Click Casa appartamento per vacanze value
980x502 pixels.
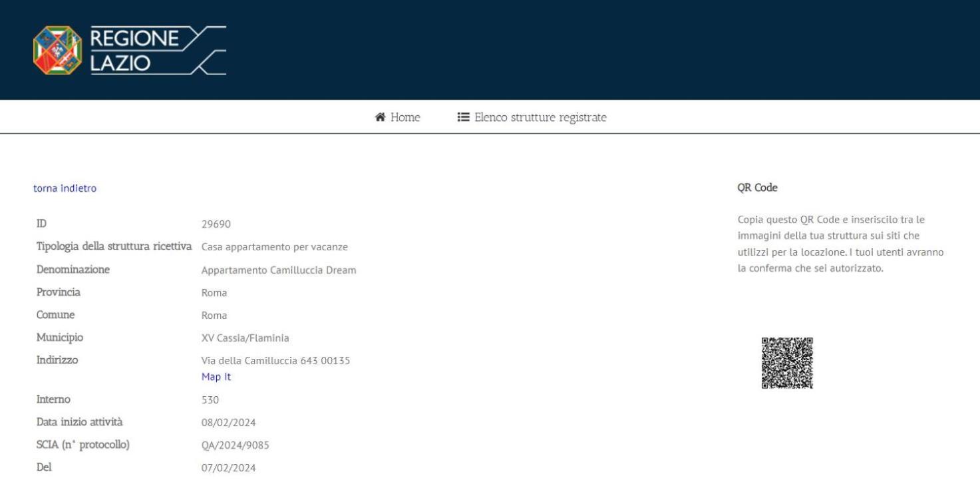click(275, 248)
